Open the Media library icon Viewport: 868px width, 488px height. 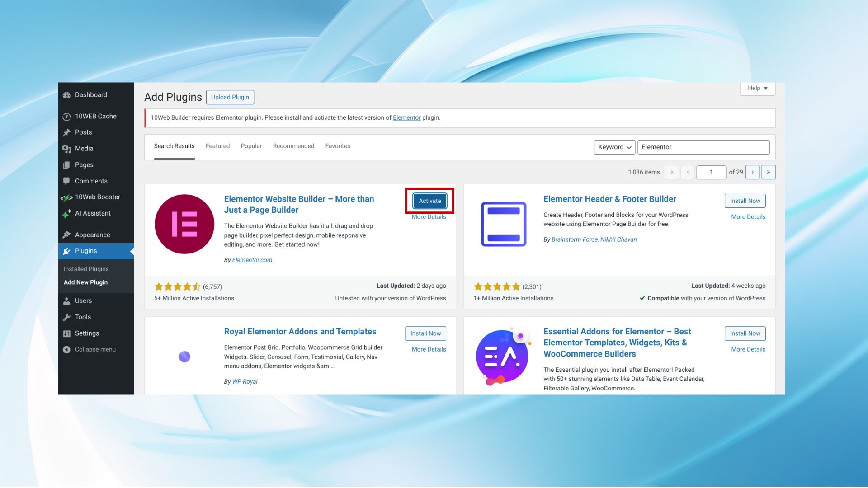point(67,149)
